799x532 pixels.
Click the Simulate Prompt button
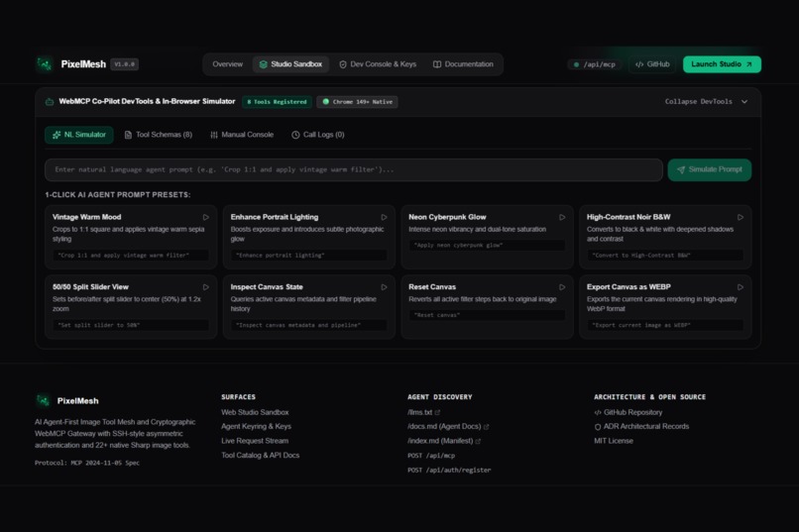click(x=710, y=169)
